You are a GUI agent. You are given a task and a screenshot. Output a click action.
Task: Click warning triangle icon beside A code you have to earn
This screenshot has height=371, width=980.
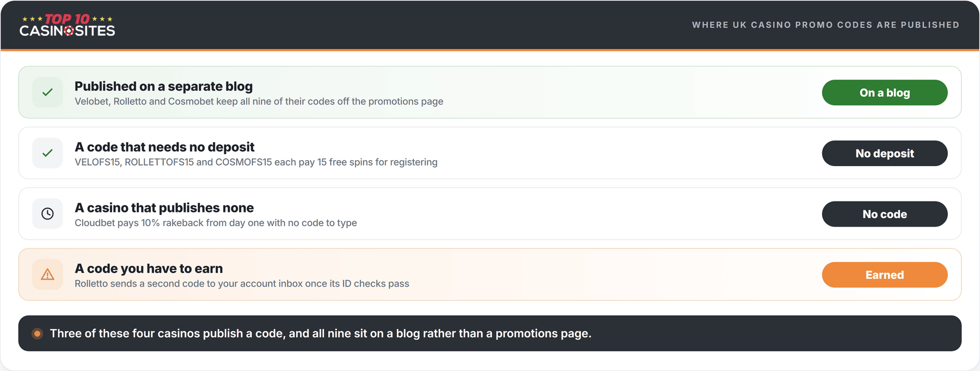(x=47, y=275)
